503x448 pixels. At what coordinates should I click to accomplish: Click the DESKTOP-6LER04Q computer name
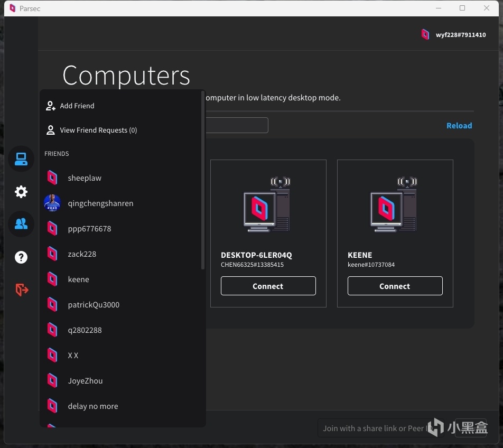point(256,255)
